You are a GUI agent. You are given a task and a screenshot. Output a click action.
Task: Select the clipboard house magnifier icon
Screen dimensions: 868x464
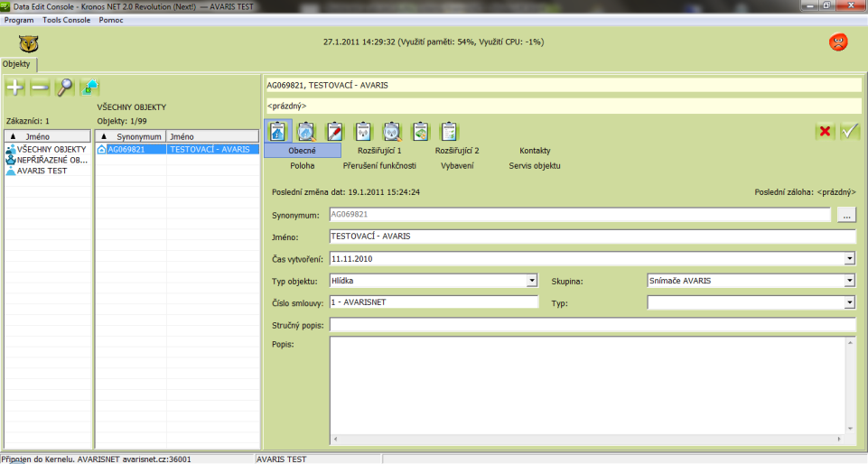click(306, 132)
